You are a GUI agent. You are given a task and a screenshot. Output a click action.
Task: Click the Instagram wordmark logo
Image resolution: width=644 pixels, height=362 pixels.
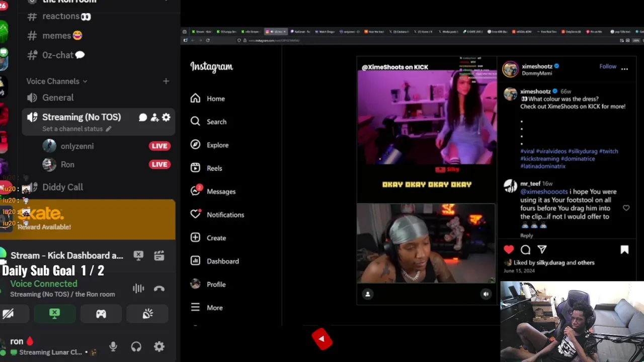coord(211,67)
